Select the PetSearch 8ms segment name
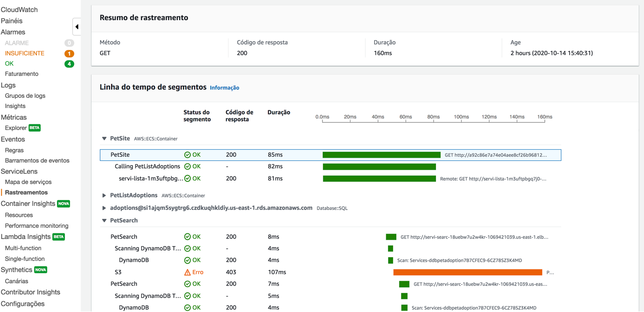The width and height of the screenshot is (644, 312). pos(124,237)
